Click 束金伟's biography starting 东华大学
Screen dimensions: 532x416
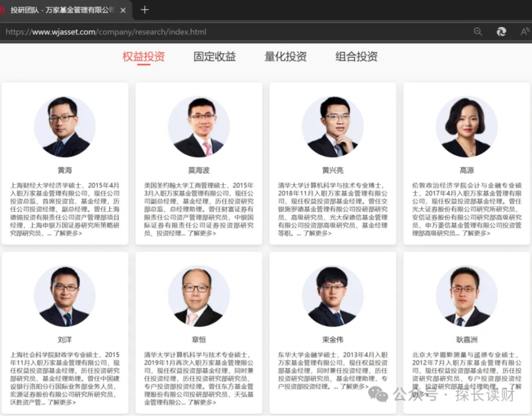(332, 371)
